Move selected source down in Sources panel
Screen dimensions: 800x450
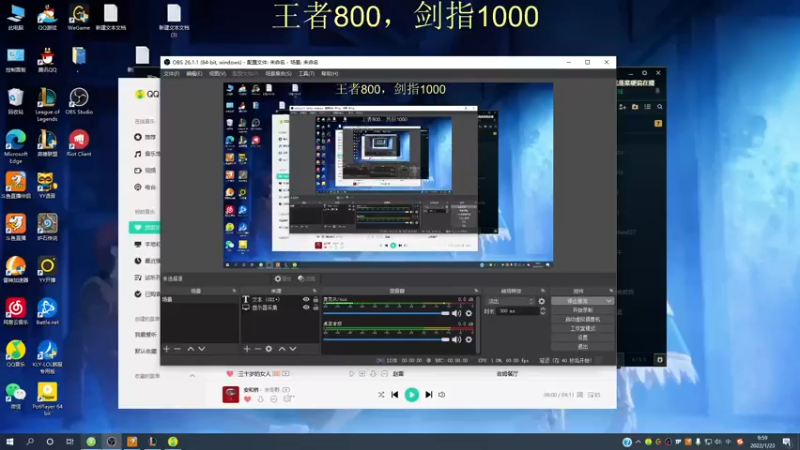click(293, 349)
